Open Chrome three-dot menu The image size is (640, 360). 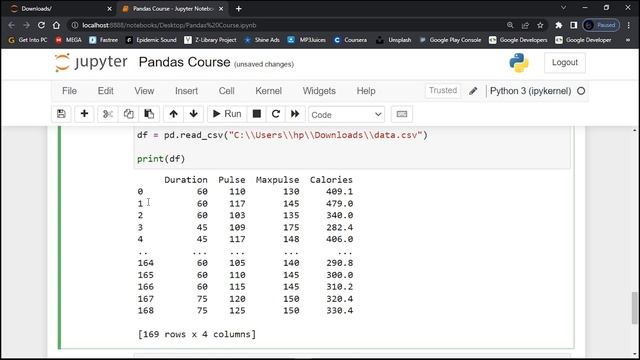pos(629,25)
